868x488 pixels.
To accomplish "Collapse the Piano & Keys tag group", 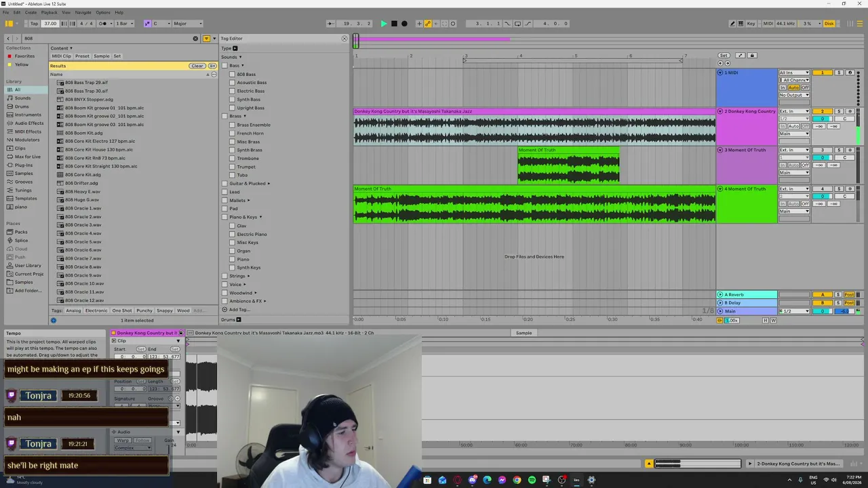I will click(x=260, y=217).
